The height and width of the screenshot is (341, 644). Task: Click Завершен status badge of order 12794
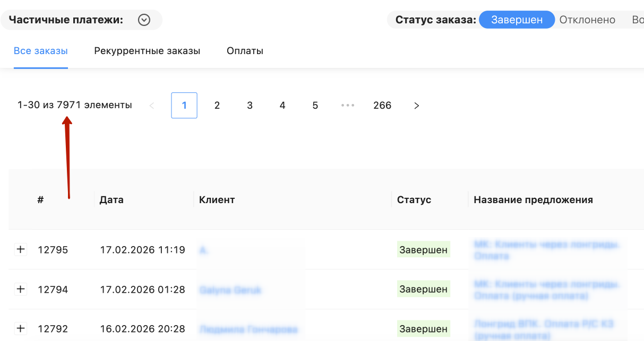(x=423, y=290)
